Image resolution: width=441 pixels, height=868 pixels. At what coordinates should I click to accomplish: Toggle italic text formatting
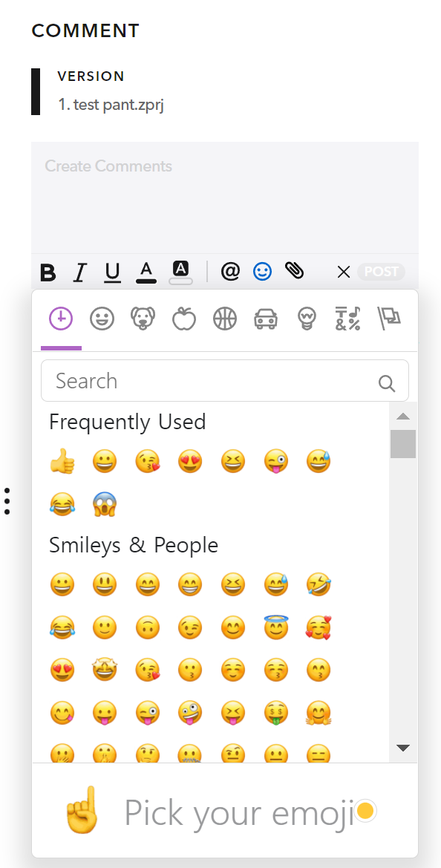80,273
